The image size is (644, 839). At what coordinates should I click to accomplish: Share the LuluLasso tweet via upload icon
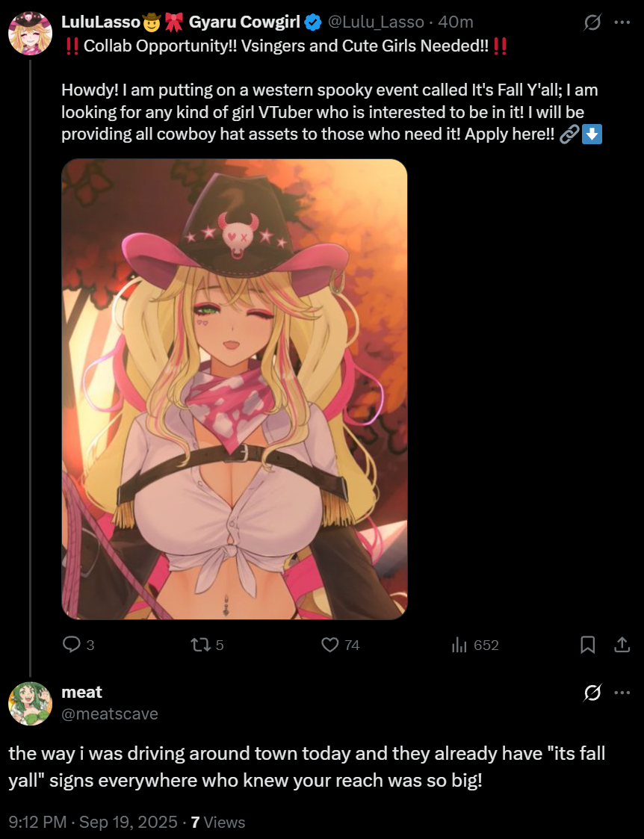pos(622,645)
